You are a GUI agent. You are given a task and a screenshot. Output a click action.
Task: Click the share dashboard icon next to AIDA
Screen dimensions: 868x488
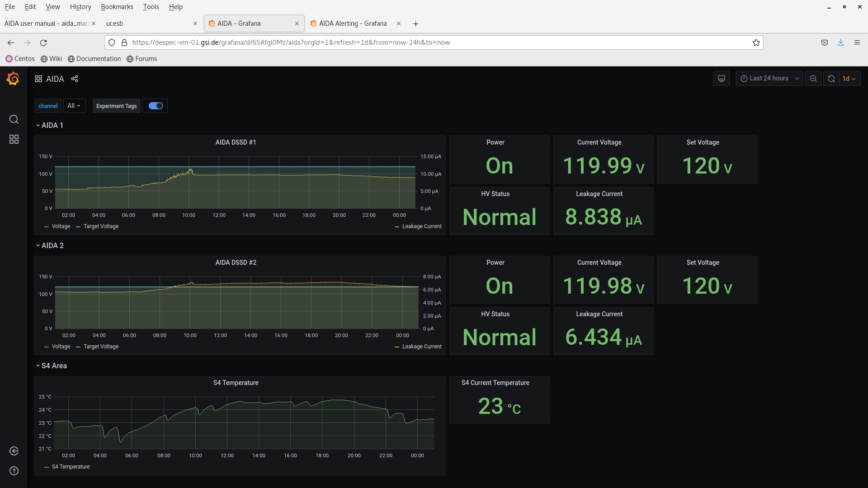coord(75,79)
